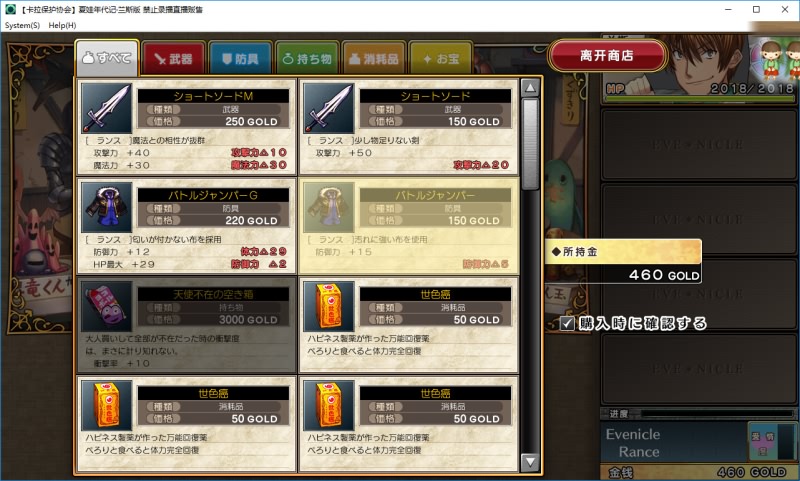The image size is (800, 481).
Task: Click the highlighted バトルジャンパー jacket icon
Action: coord(329,208)
